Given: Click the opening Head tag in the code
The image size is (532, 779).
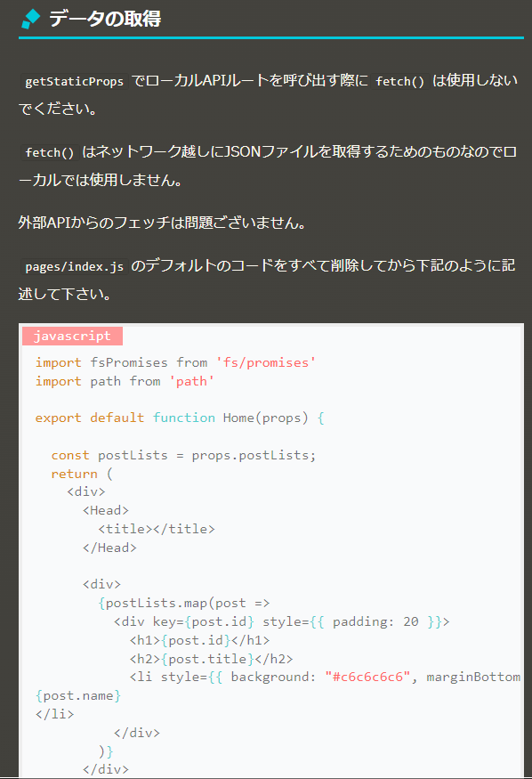Looking at the screenshot, I should point(106,510).
